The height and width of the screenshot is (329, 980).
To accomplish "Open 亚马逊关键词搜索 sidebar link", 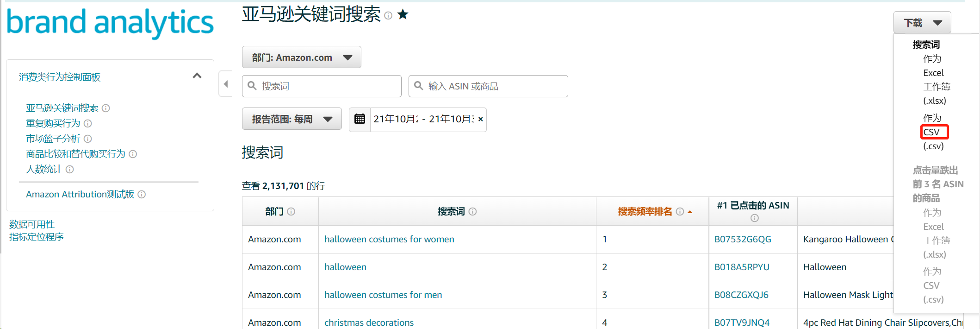I will pos(62,108).
